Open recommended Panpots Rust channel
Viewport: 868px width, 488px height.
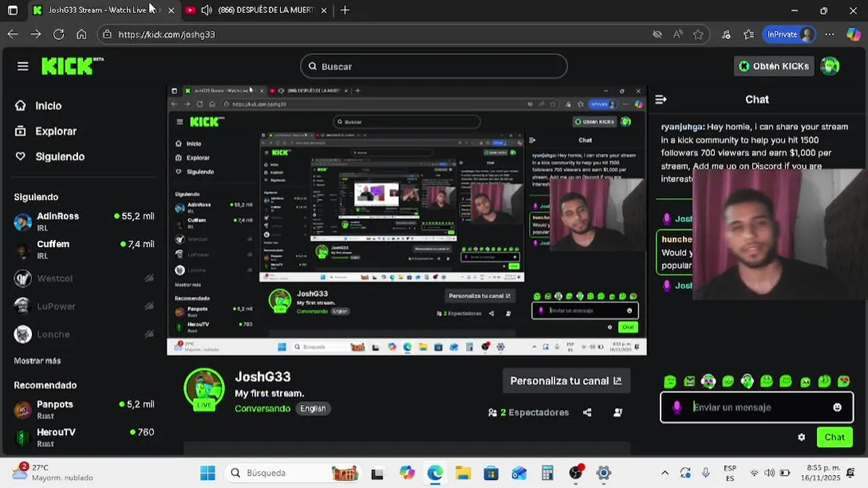tap(84, 409)
